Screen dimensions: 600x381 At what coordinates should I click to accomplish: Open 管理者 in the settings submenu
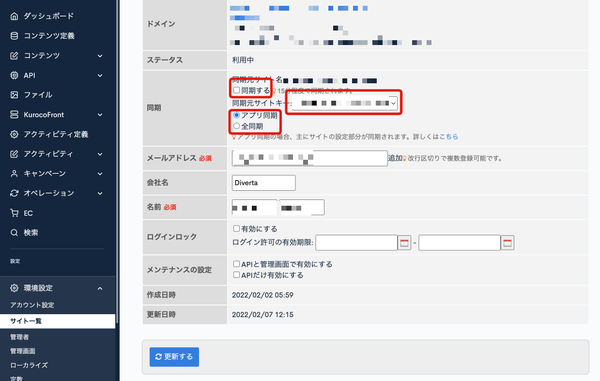pyautogui.click(x=20, y=337)
